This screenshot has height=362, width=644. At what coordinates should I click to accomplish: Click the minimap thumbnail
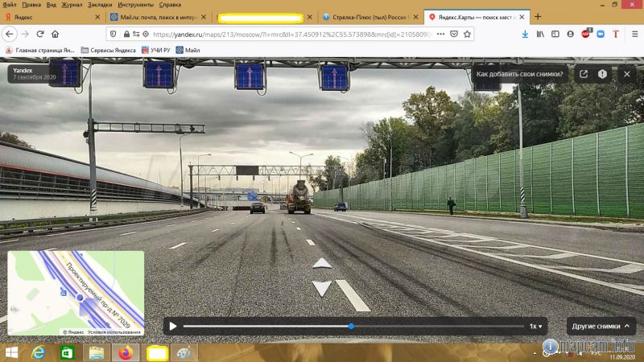pyautogui.click(x=76, y=293)
